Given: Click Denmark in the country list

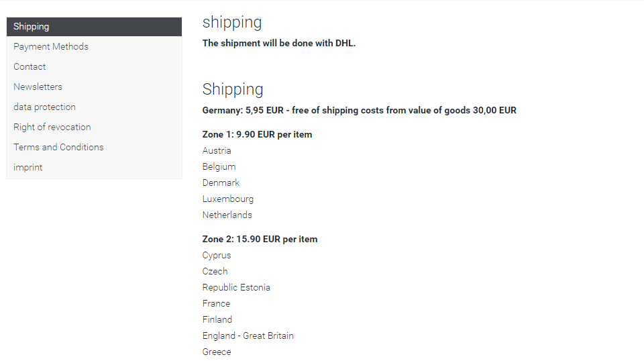Looking at the screenshot, I should [221, 183].
